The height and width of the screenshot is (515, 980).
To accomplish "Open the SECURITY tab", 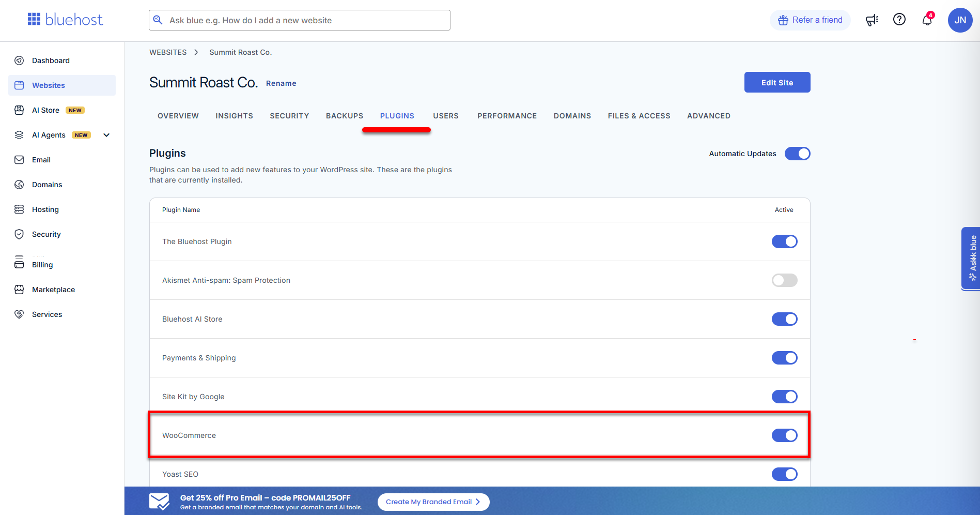I will point(289,116).
